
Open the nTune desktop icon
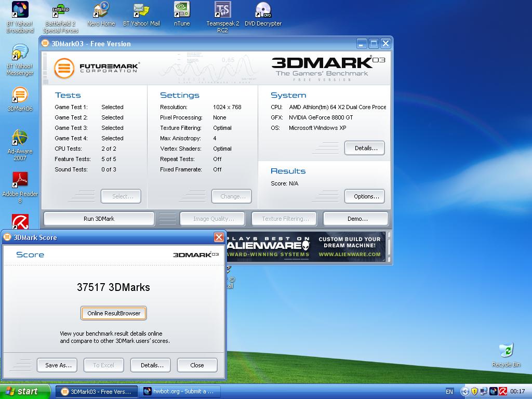tap(182, 14)
